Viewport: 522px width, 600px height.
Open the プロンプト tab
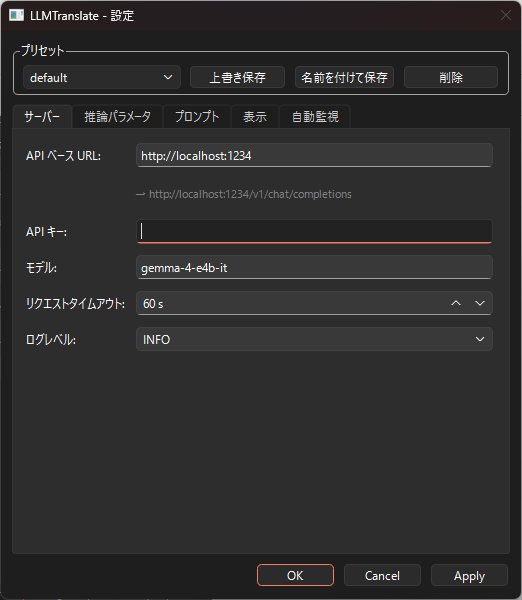(197, 116)
